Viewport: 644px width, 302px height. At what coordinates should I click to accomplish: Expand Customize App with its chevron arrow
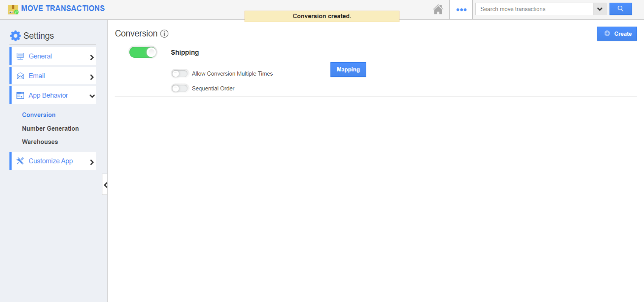(91, 162)
